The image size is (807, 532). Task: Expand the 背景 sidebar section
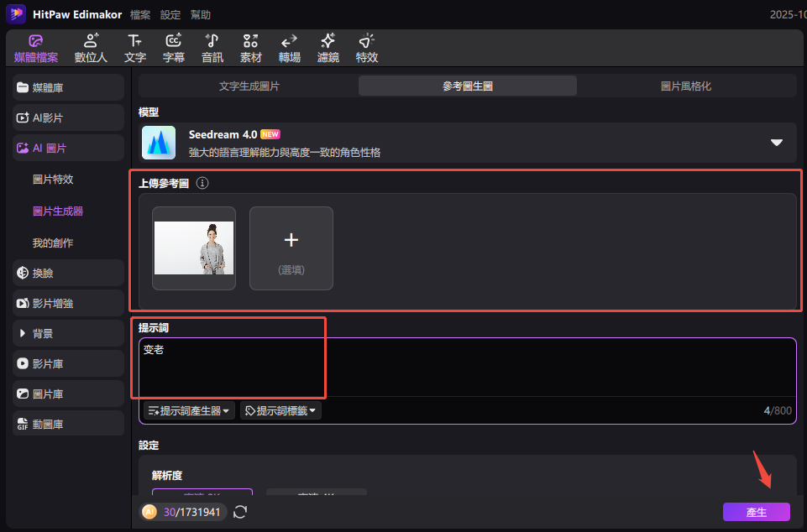[69, 334]
